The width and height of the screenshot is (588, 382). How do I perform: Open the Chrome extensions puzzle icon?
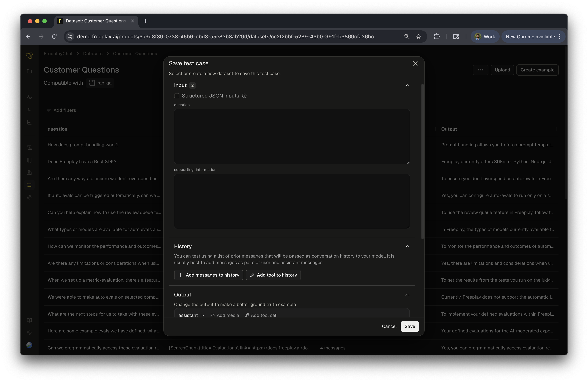[436, 37]
